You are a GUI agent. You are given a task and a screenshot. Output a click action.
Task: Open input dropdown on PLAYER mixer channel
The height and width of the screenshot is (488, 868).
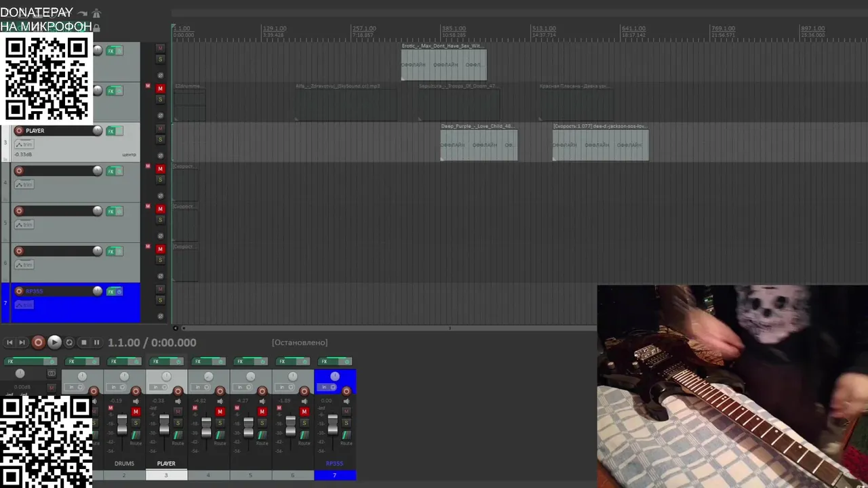(x=160, y=388)
